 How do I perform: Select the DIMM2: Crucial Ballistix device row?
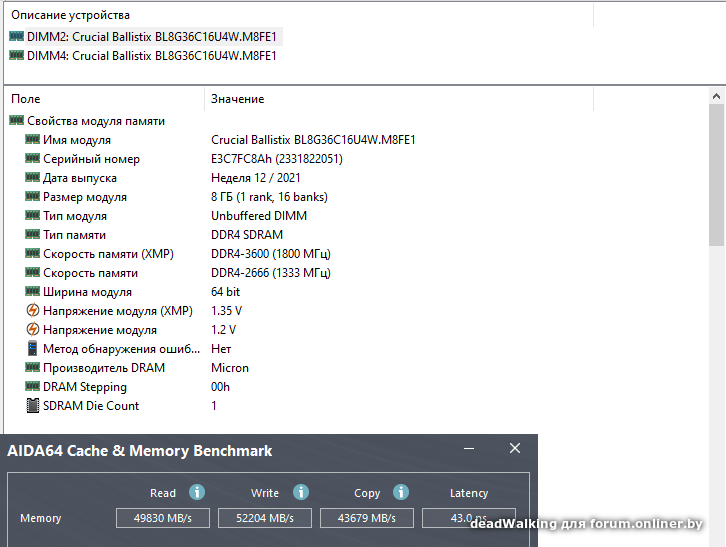pos(152,36)
